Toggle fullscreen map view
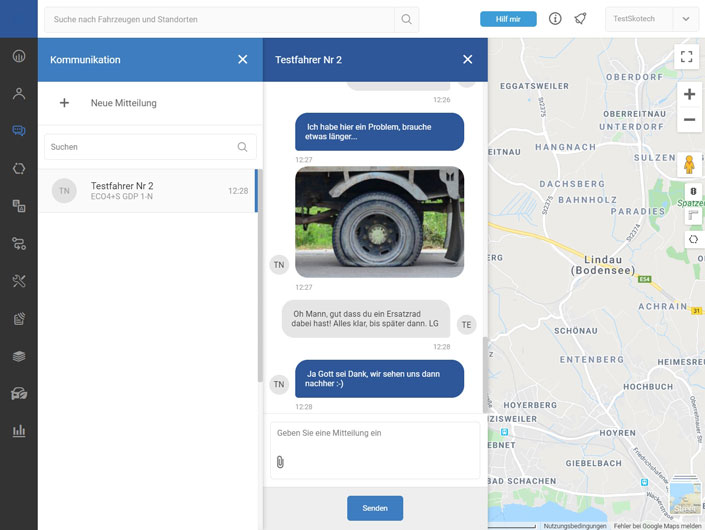705x530 pixels. [687, 57]
